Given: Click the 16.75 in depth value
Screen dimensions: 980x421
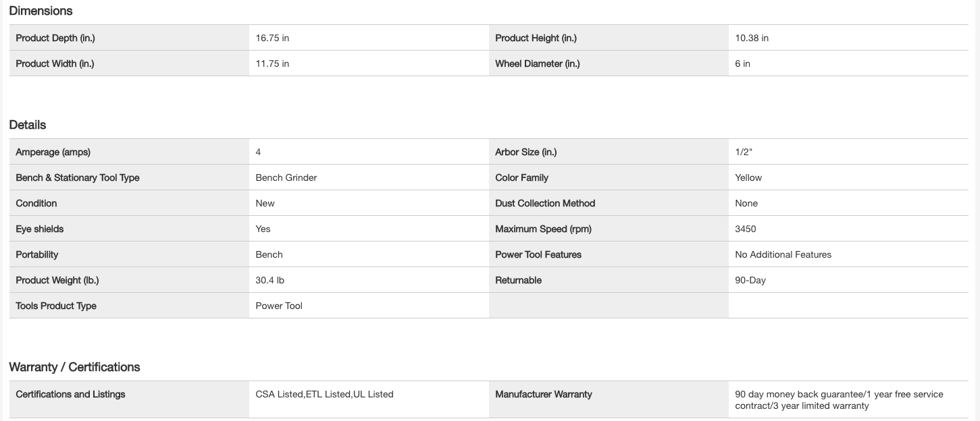Looking at the screenshot, I should click(x=272, y=38).
